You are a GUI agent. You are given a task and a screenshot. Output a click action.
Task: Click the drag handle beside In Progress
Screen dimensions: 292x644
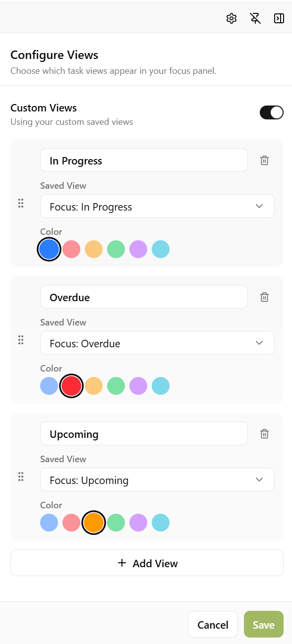(21, 203)
